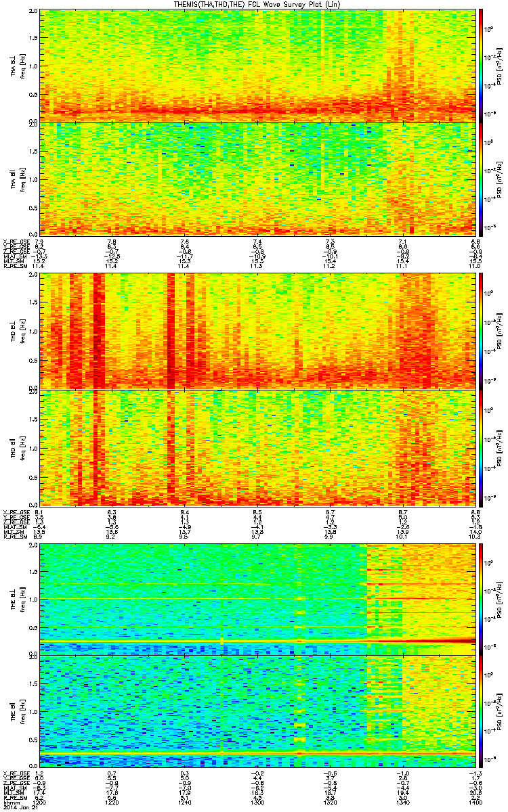This screenshot has width=508, height=812.
Task: Click the THE B∥ spectrogram panel
Action: 257,711
